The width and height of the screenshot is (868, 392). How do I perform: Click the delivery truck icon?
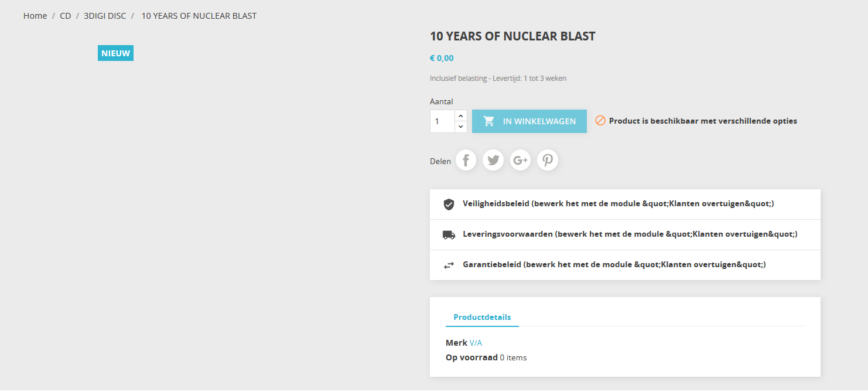[449, 234]
